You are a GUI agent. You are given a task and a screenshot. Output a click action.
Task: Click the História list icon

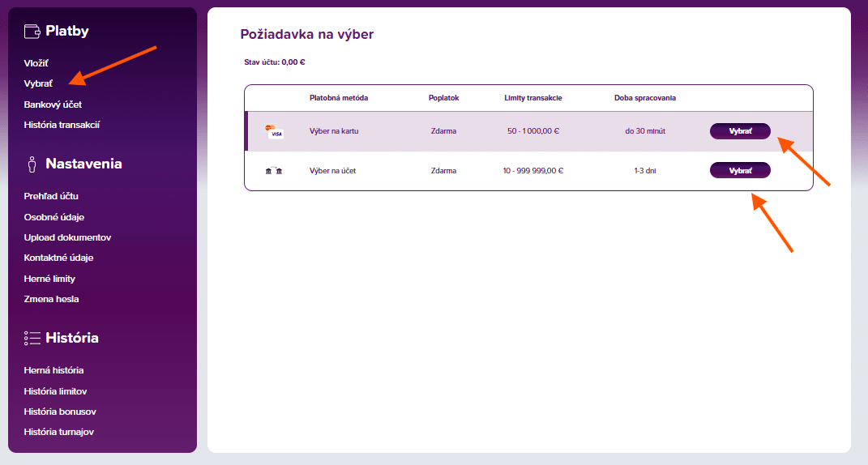pos(32,339)
